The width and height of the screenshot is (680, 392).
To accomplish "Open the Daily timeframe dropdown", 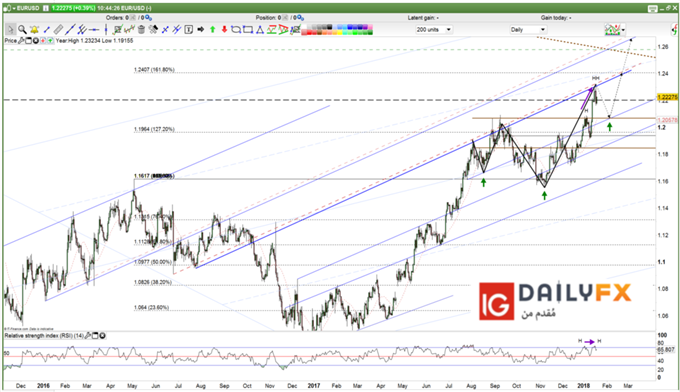I will 528,29.
